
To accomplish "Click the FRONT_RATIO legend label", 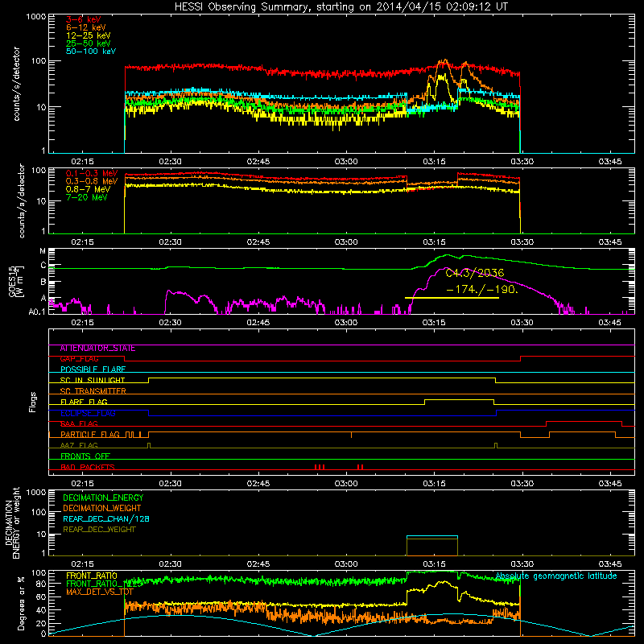I will click(x=92, y=576).
